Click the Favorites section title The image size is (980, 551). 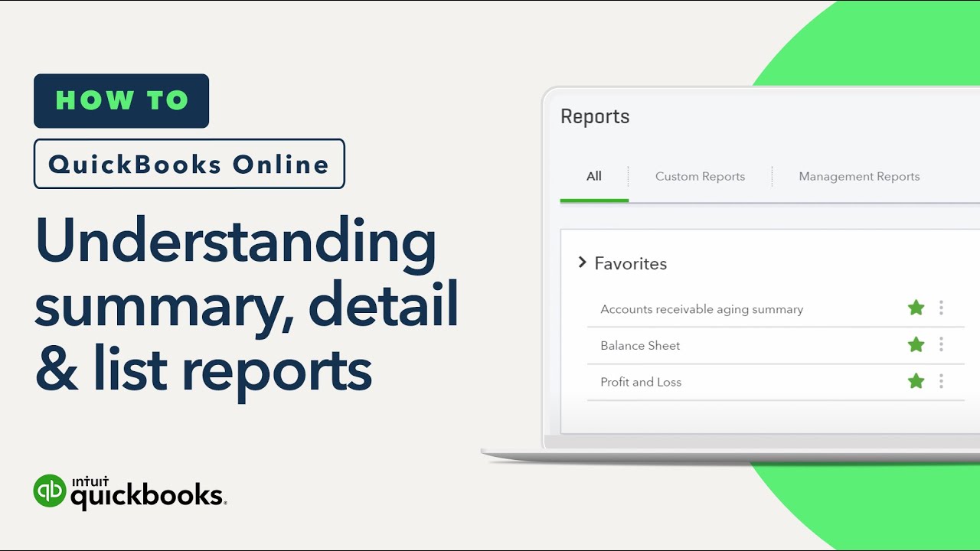tap(631, 263)
